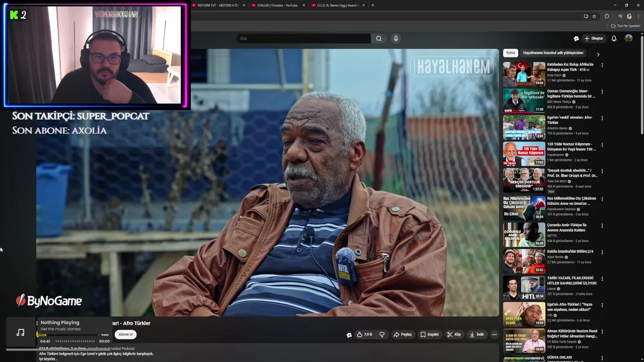Create a clip with Klip button

454,334
